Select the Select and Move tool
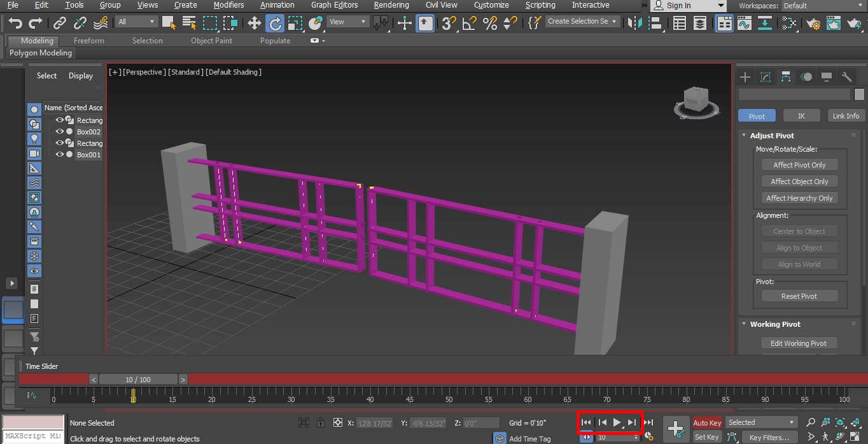 click(254, 24)
